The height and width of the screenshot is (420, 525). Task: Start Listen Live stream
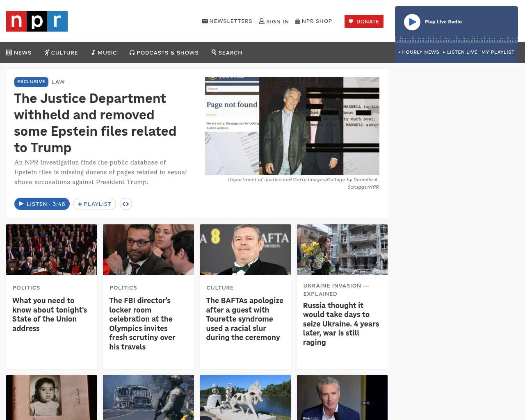460,52
